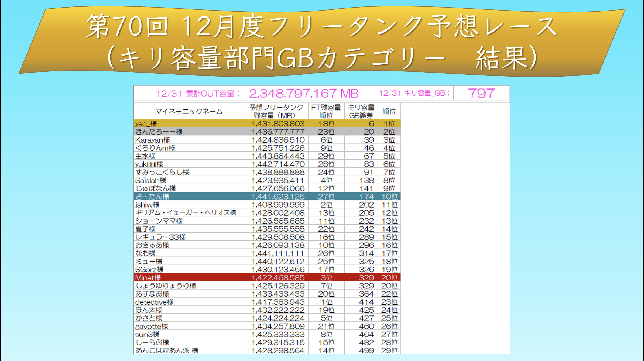Screen dimensions: 644x361
Task: Click the pink 797 キリ容量 value
Action: 481,93
